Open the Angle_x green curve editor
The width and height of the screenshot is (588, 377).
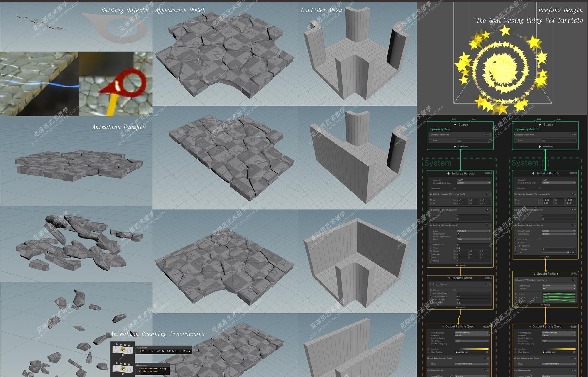pyautogui.click(x=559, y=294)
